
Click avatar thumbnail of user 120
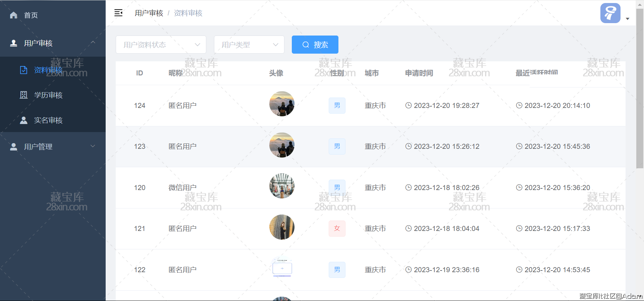[282, 186]
